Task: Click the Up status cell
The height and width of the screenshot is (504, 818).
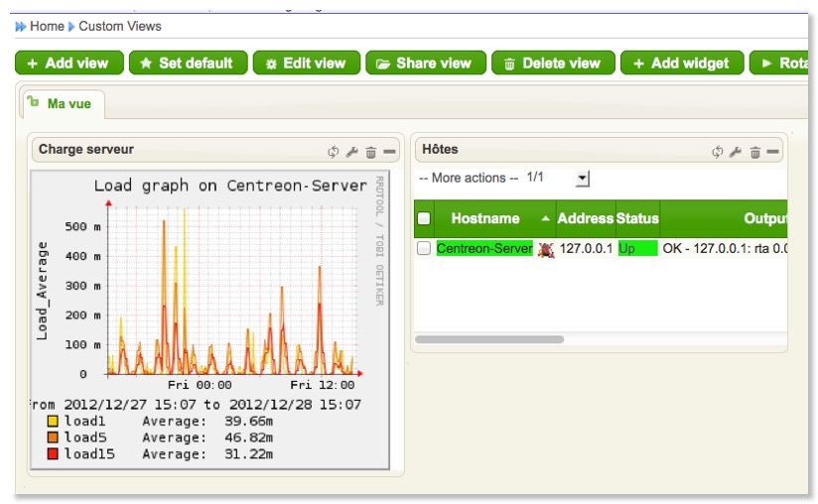Action: coord(637,249)
